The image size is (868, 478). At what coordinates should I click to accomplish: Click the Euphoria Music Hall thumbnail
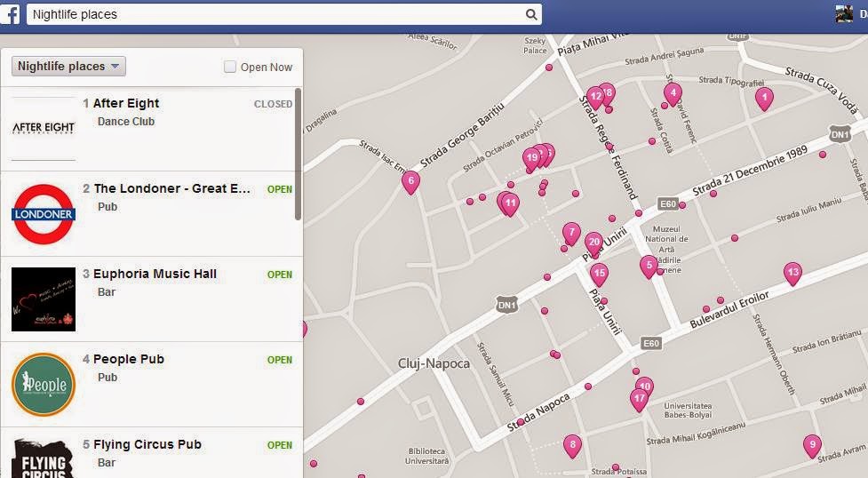[x=44, y=299]
